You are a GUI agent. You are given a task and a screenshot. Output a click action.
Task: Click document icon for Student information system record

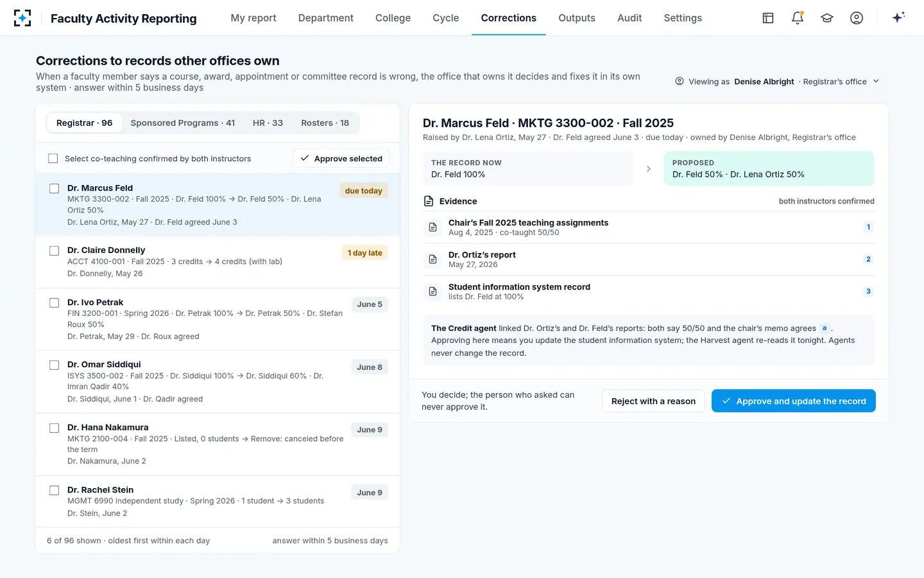pos(433,292)
